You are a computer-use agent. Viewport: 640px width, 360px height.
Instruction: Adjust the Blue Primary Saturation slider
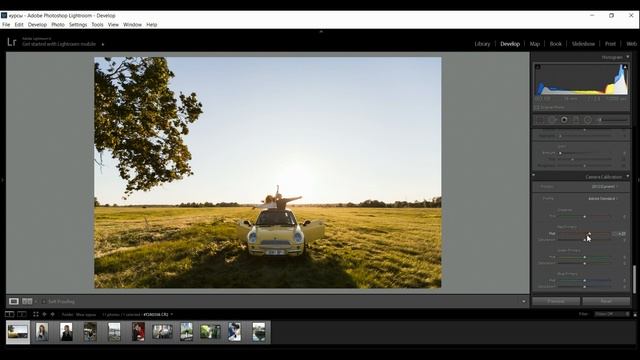pos(584,287)
